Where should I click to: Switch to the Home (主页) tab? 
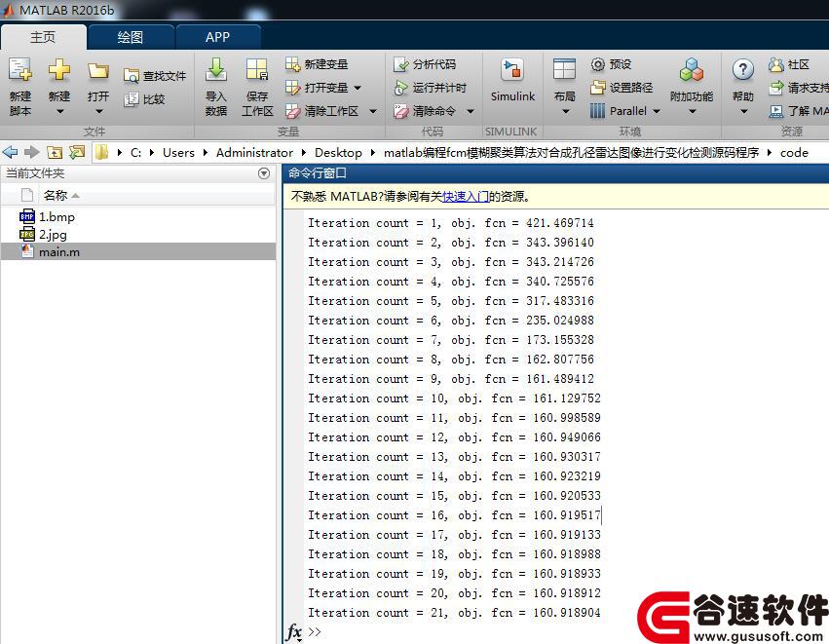(43, 37)
